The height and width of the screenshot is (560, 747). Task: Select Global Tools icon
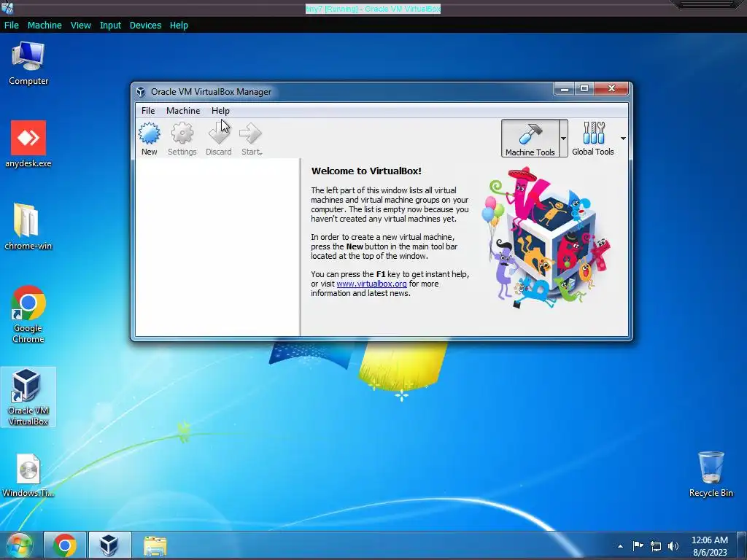coord(593,138)
